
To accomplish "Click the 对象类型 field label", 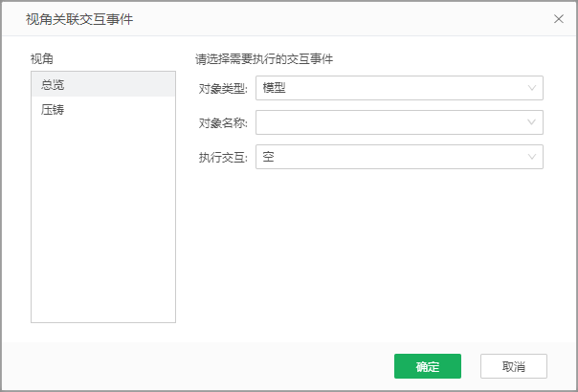I will pos(222,88).
